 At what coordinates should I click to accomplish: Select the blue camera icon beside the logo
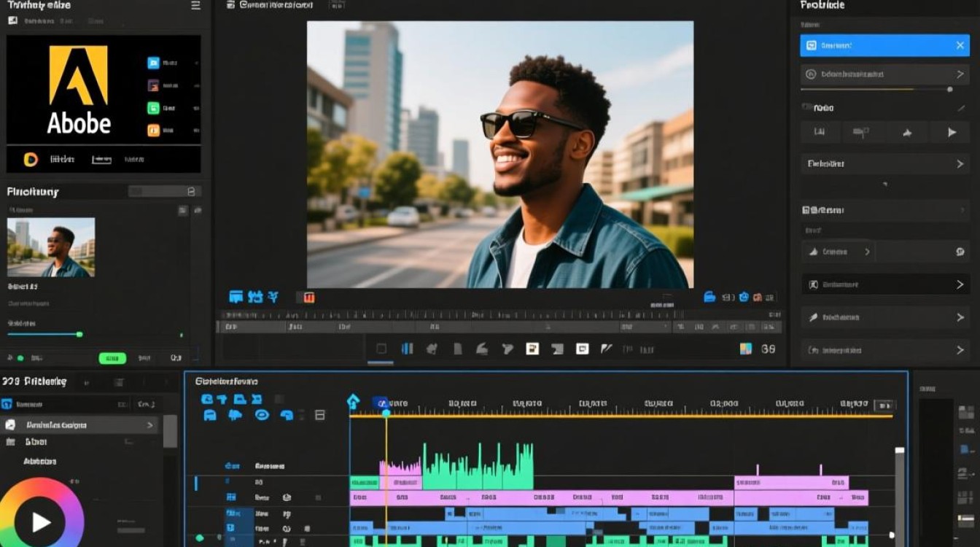(153, 63)
